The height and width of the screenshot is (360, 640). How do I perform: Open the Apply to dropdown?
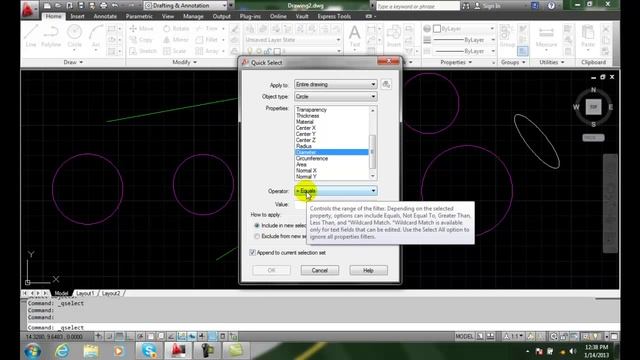click(336, 84)
